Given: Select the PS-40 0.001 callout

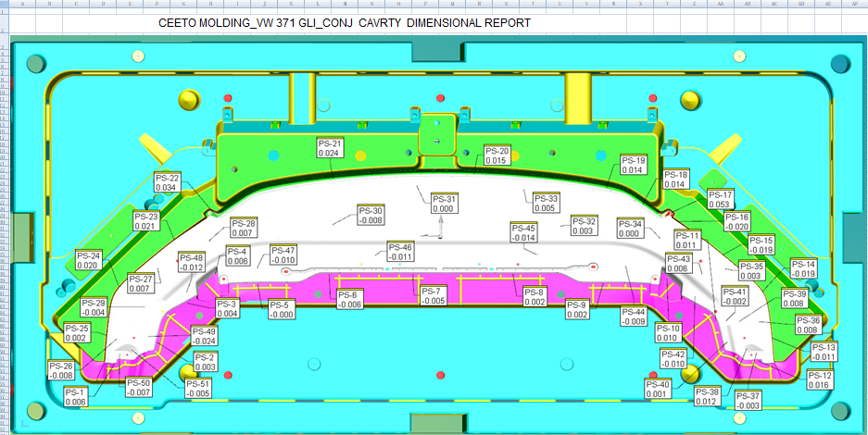Looking at the screenshot, I should [x=659, y=389].
